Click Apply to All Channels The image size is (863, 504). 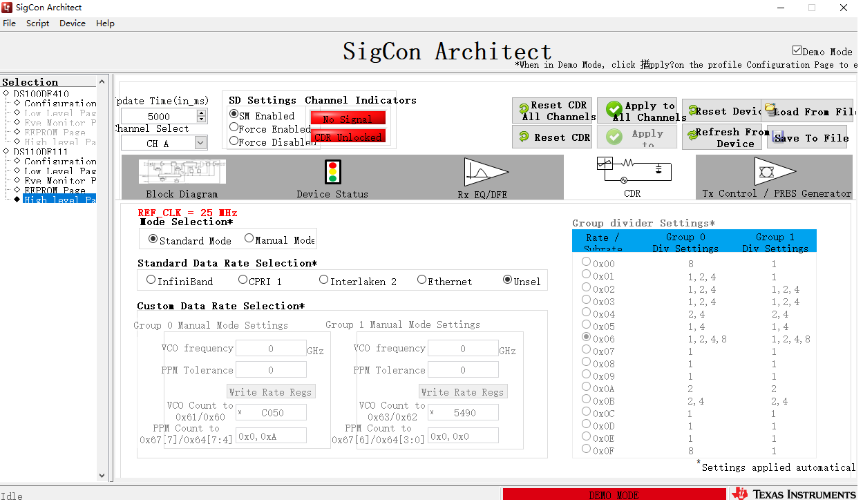(637, 110)
